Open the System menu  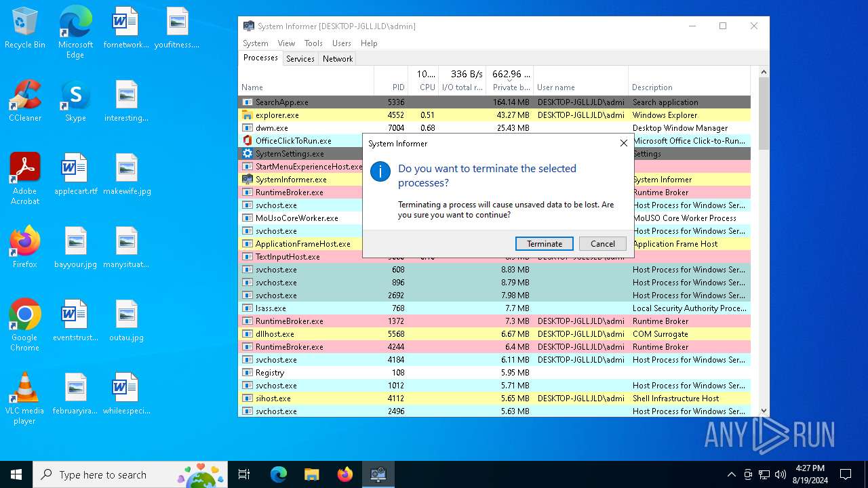point(256,43)
